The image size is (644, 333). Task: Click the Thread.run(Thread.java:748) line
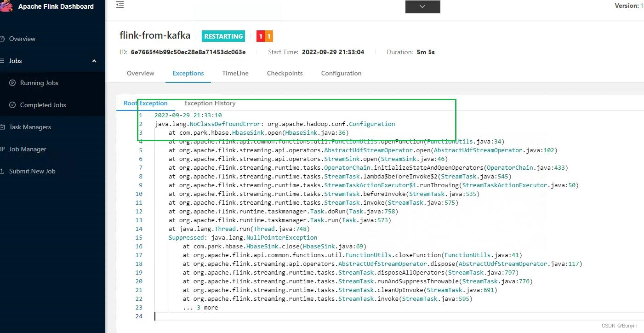tap(239, 229)
